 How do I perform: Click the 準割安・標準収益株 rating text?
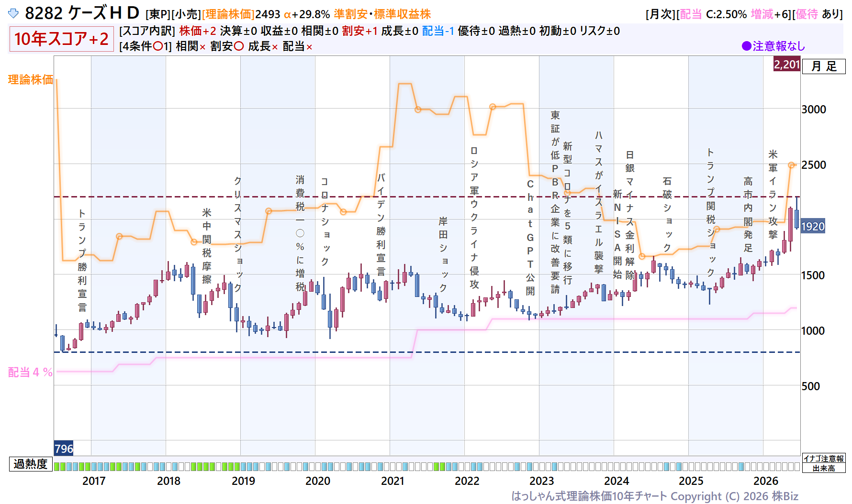(x=382, y=14)
